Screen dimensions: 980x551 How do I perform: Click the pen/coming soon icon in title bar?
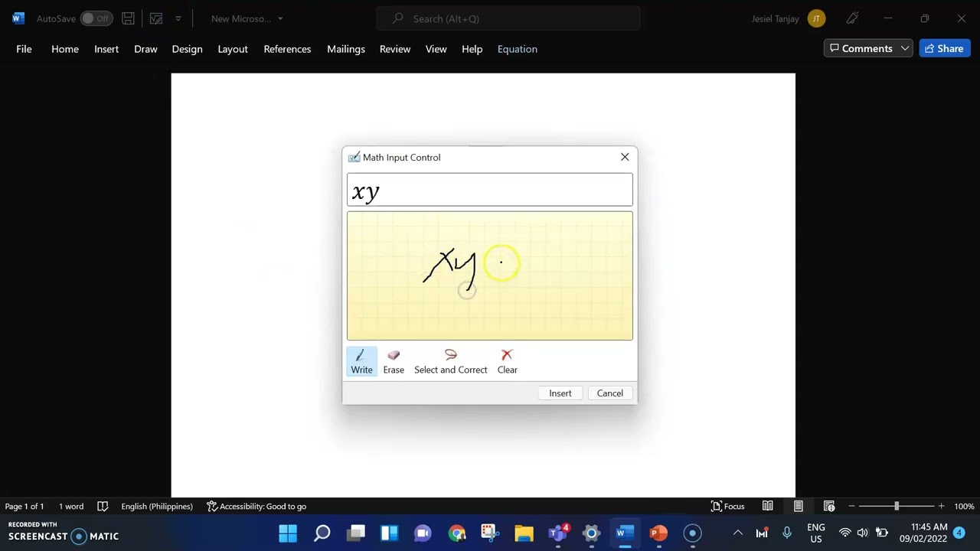(x=852, y=18)
